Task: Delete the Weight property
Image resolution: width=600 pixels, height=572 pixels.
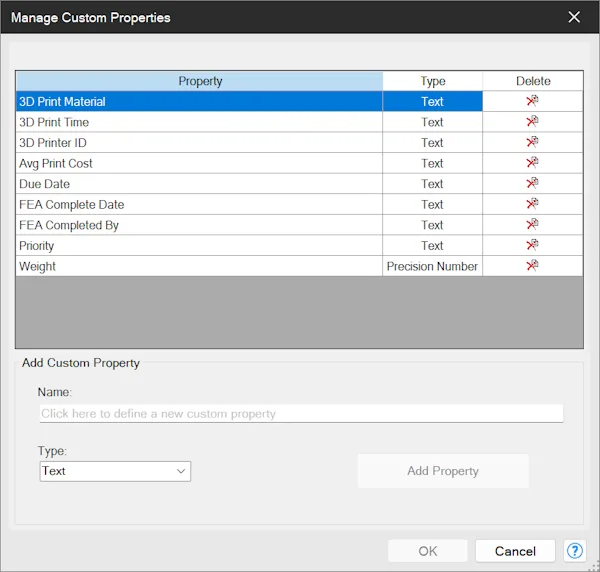Action: [532, 266]
